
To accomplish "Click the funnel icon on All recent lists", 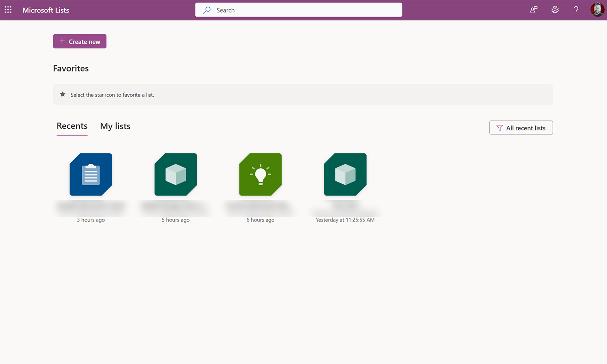I will point(499,127).
